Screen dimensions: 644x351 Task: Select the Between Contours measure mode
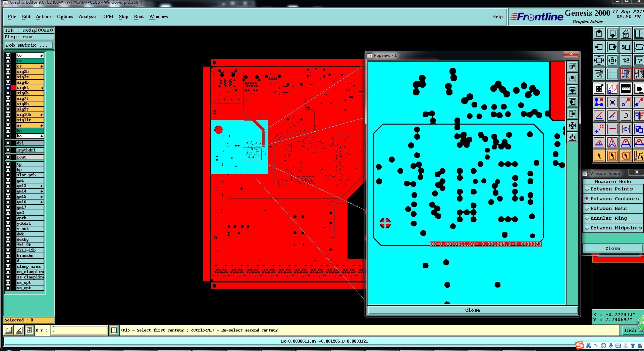pyautogui.click(x=613, y=199)
